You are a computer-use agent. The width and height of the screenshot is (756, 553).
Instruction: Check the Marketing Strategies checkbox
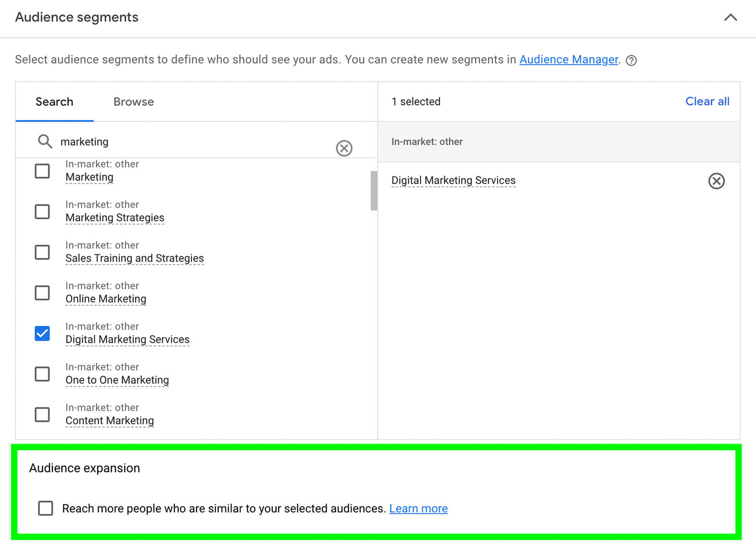point(43,211)
